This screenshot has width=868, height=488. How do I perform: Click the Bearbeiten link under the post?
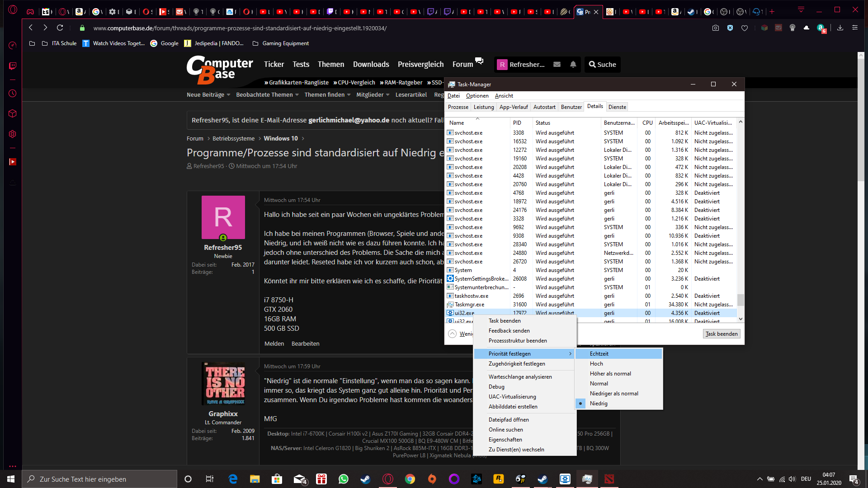click(x=305, y=344)
